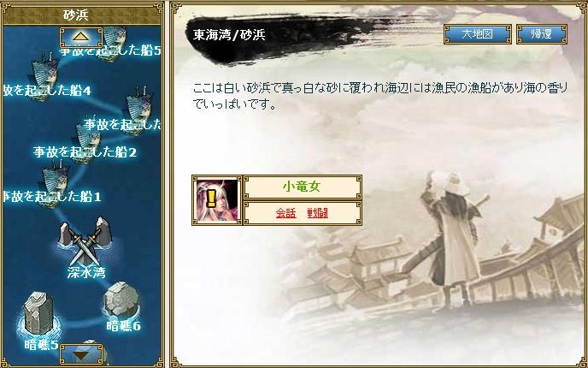Open the 深水湾 crossed swords battle icon
This screenshot has width=588, height=368.
[85, 240]
